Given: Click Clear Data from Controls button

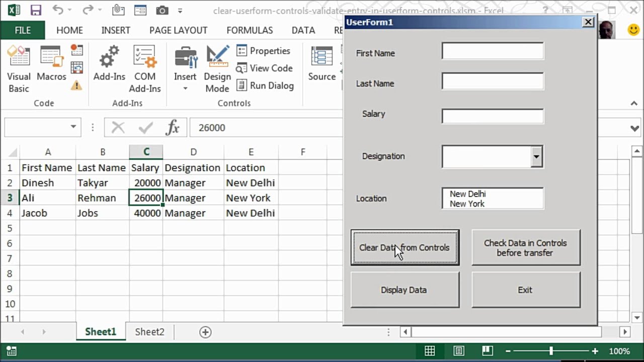Looking at the screenshot, I should point(405,247).
